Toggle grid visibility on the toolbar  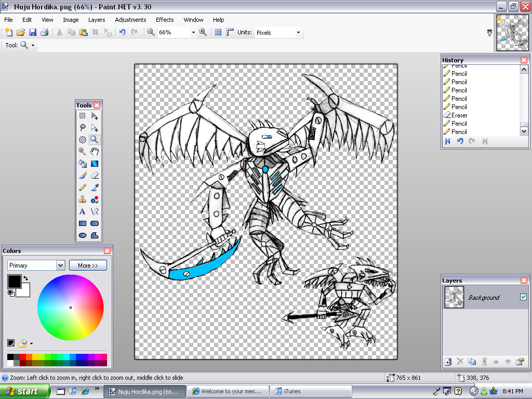[x=217, y=32]
